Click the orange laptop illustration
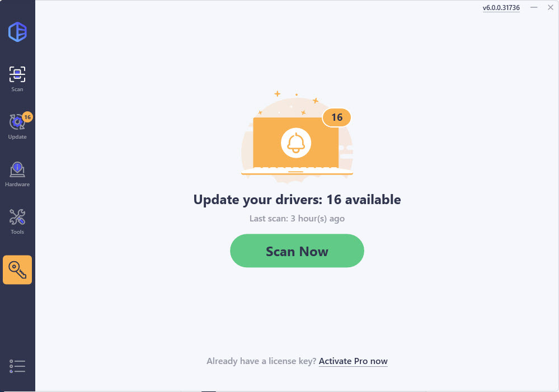 (x=297, y=145)
